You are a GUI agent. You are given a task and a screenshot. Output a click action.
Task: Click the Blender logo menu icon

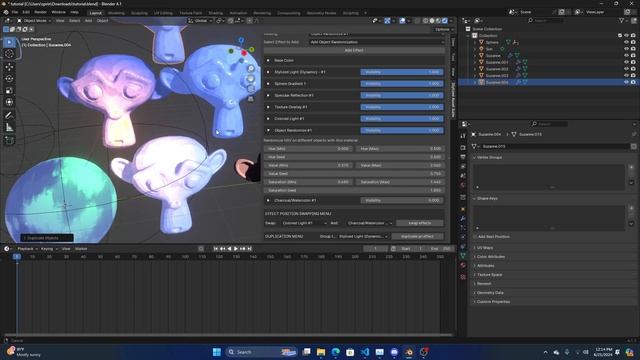tap(6, 12)
